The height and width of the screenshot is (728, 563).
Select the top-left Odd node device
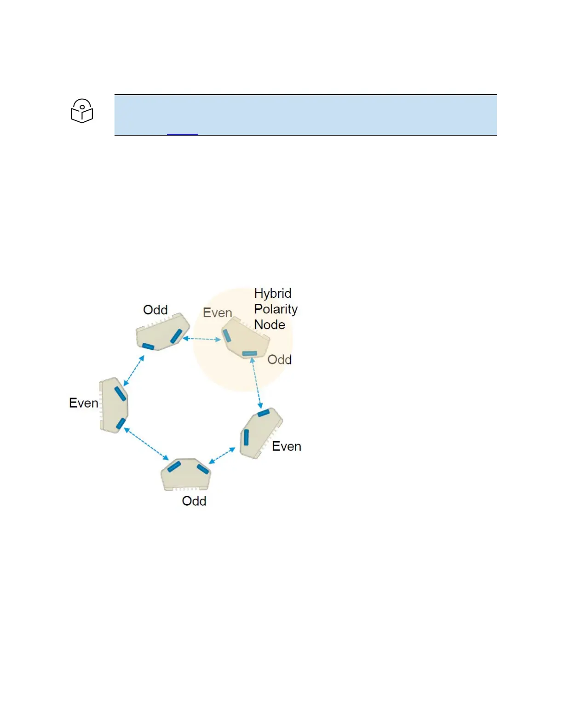pos(163,332)
